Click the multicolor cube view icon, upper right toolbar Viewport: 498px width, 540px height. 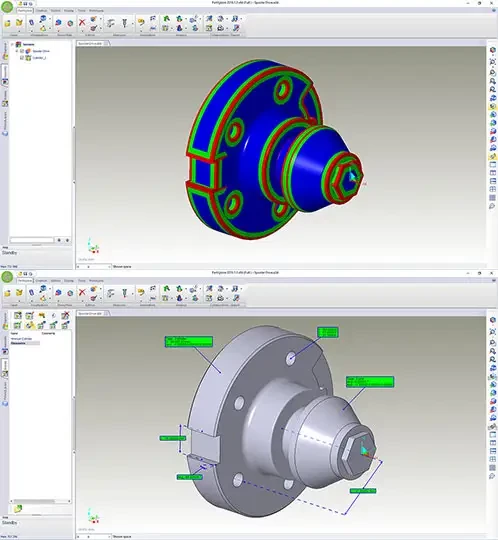point(492,50)
